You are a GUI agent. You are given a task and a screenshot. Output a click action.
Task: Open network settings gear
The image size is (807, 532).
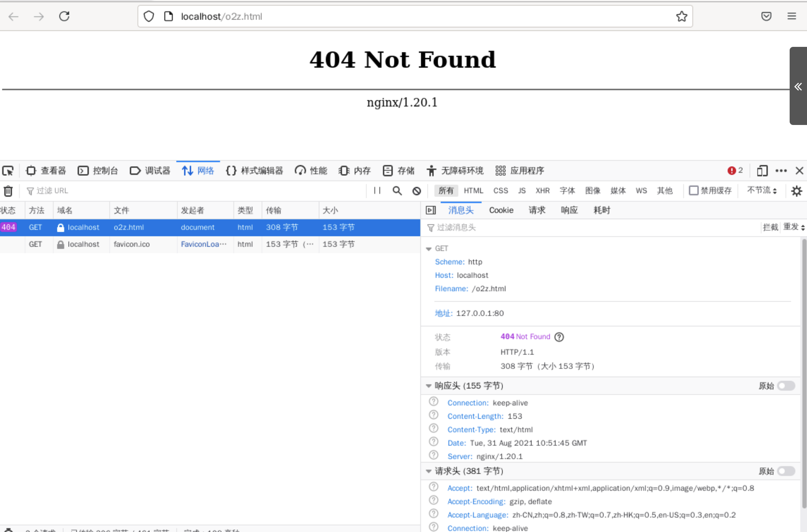tap(797, 191)
